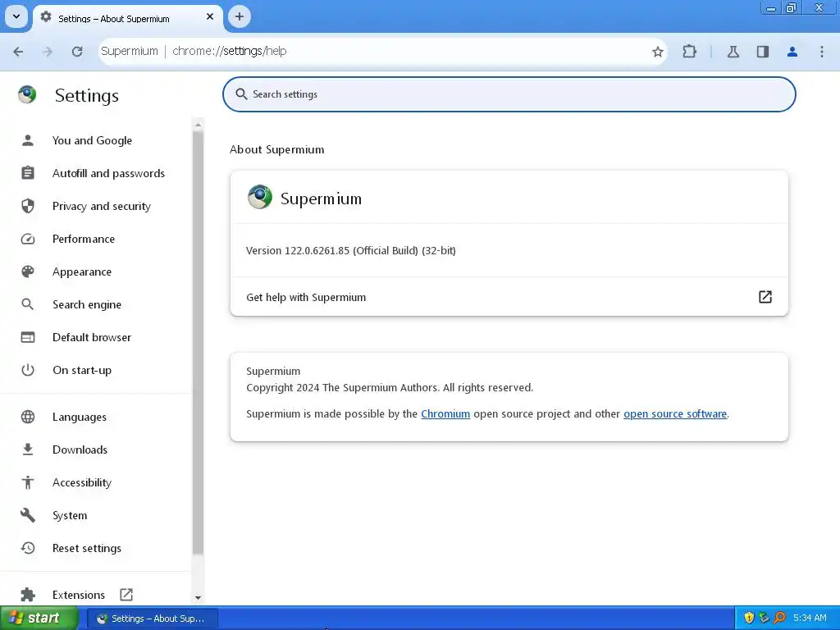The height and width of the screenshot is (630, 840).
Task: Open the Chrome Labs flask icon
Action: point(733,52)
